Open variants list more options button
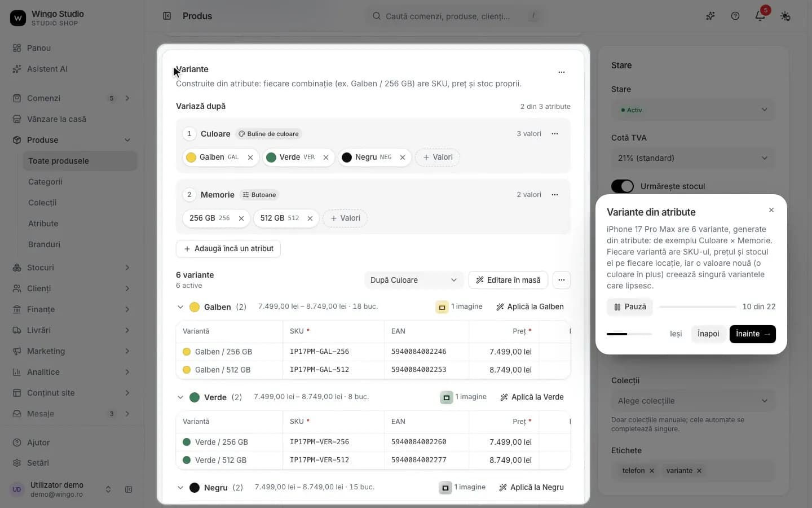The width and height of the screenshot is (812, 508). [561, 280]
